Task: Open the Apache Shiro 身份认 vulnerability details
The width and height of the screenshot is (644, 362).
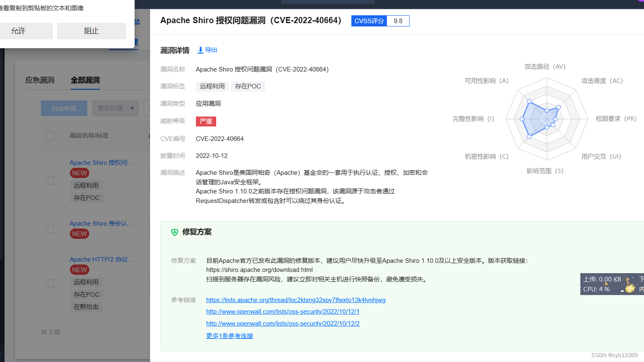Action: pyautogui.click(x=101, y=223)
